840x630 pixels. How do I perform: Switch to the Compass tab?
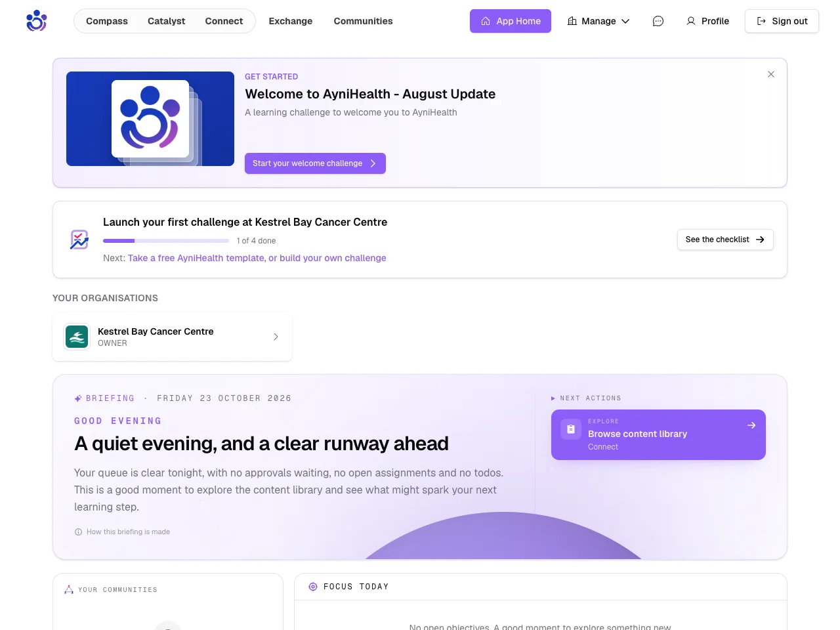click(x=107, y=21)
